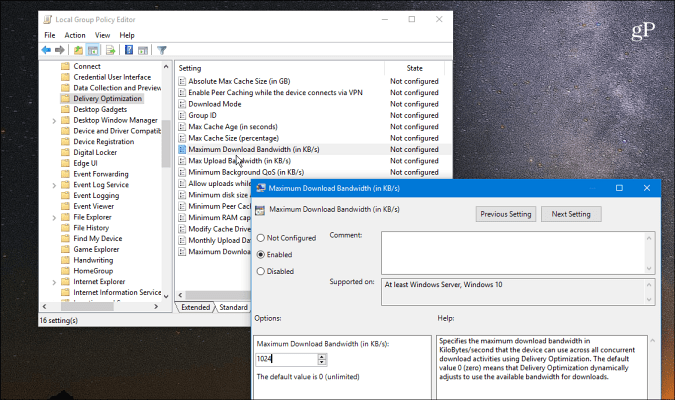Click the settings list scroll left arrow
Image resolution: width=675 pixels, height=400 pixels.
point(180,295)
